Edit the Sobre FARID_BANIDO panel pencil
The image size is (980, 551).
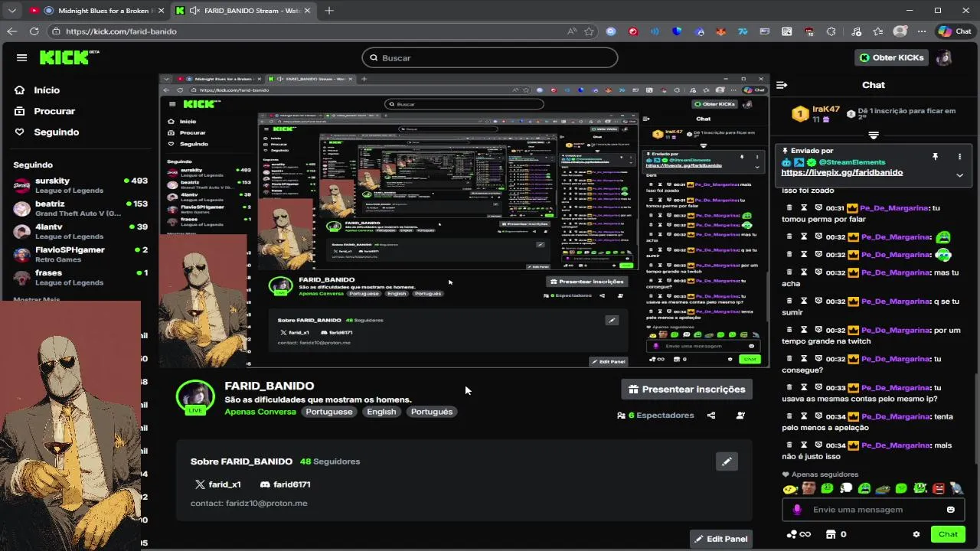(x=727, y=461)
